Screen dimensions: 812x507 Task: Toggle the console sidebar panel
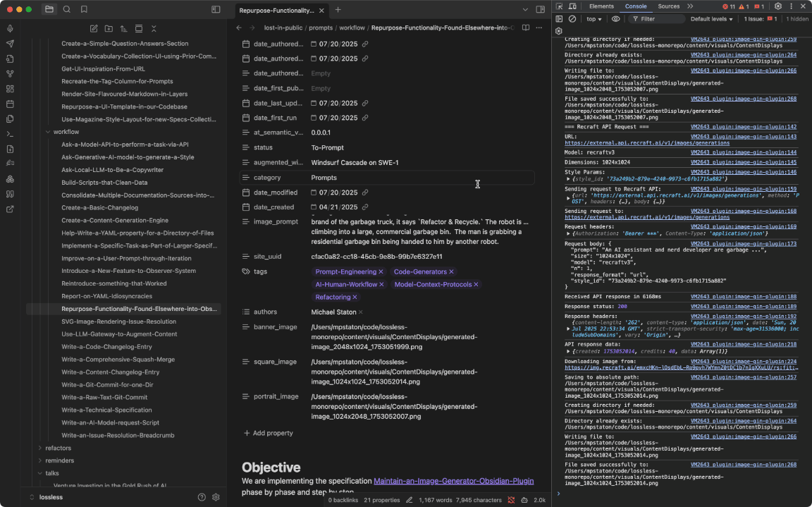pyautogui.click(x=559, y=19)
